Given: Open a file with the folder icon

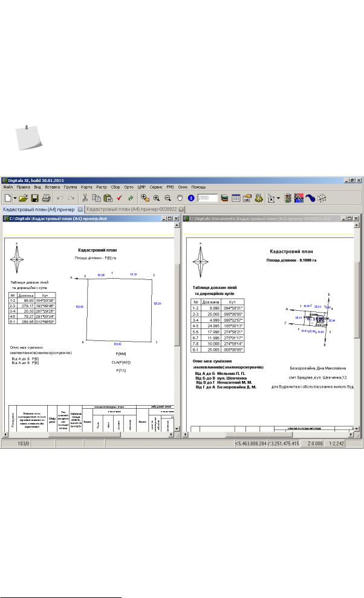Looking at the screenshot, I should coord(23,198).
